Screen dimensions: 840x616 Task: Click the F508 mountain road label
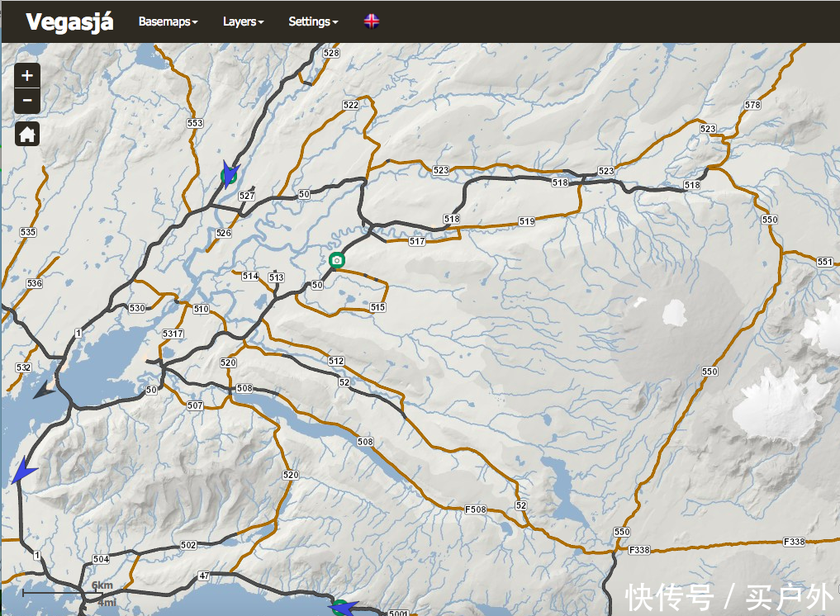475,509
